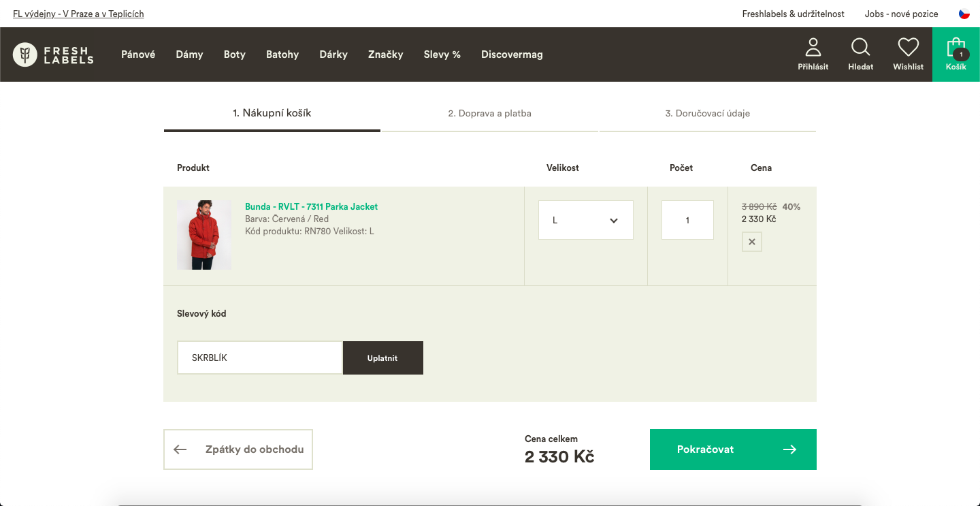Click the Uplatnit discount button
Viewport: 980px width, 506px height.
383,358
